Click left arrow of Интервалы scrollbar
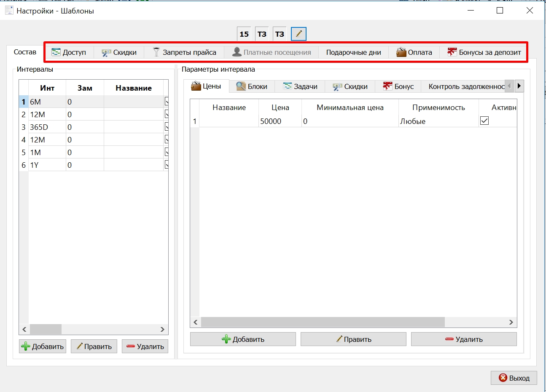This screenshot has height=392, width=546. pos(24,329)
